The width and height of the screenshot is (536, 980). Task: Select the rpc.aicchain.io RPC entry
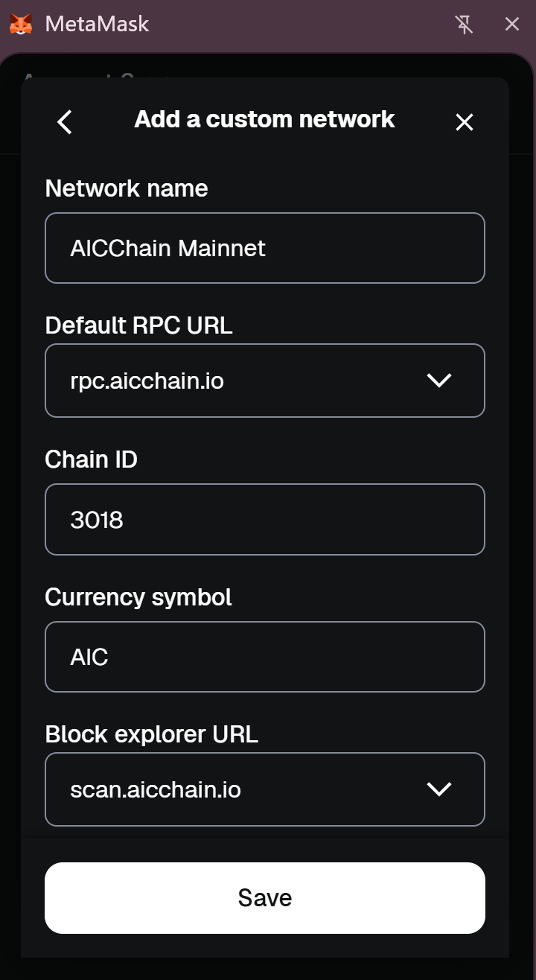pos(147,381)
